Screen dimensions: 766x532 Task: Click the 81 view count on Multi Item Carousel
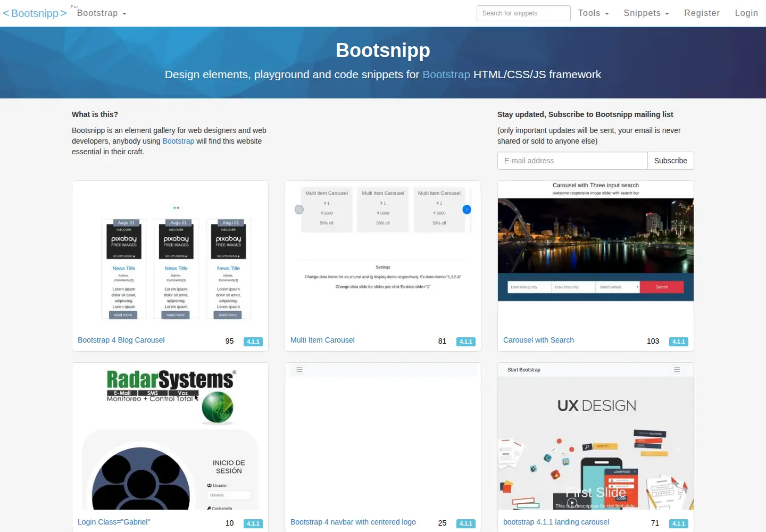point(442,341)
